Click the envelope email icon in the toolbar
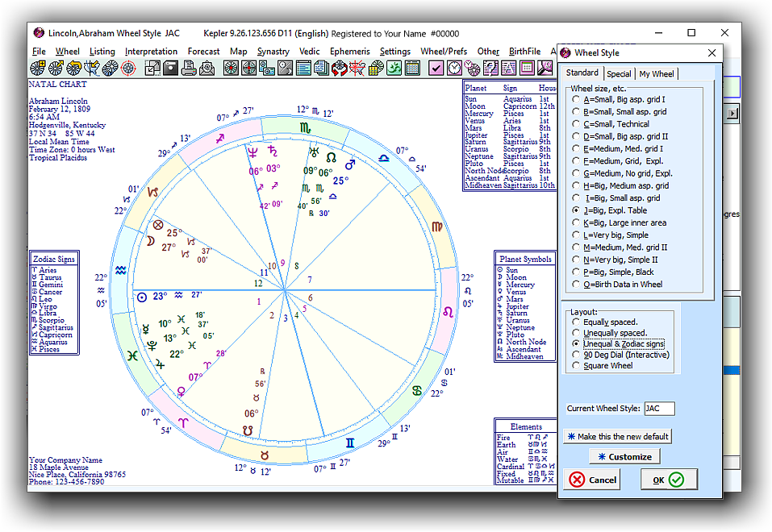 tap(207, 68)
